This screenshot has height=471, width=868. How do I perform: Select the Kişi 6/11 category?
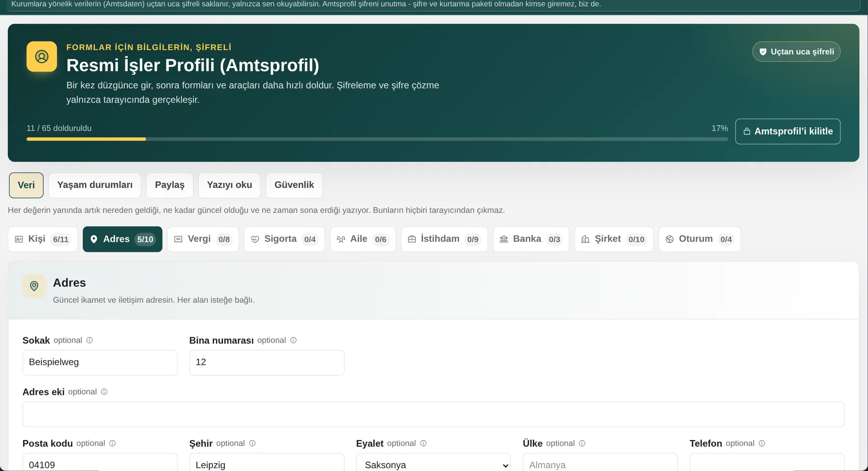click(43, 239)
